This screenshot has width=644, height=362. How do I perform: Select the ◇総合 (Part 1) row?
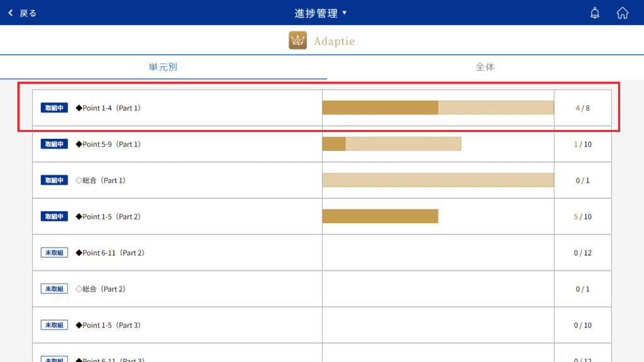tap(322, 180)
